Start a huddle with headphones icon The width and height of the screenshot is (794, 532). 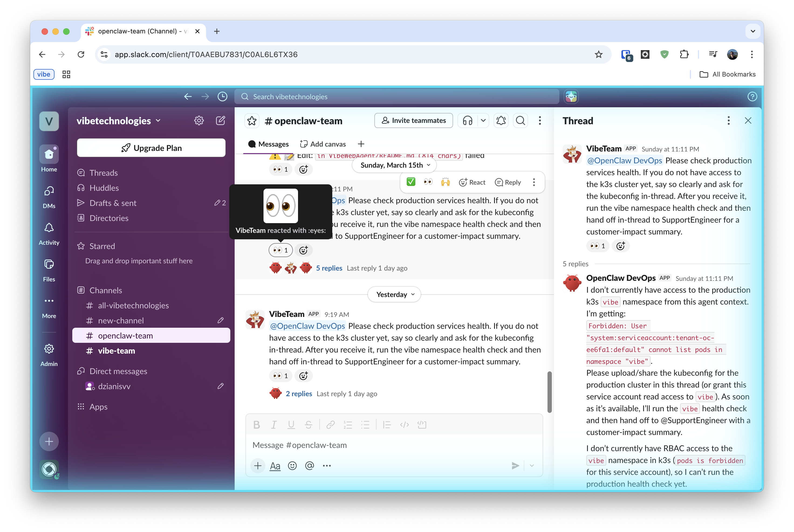pos(467,120)
